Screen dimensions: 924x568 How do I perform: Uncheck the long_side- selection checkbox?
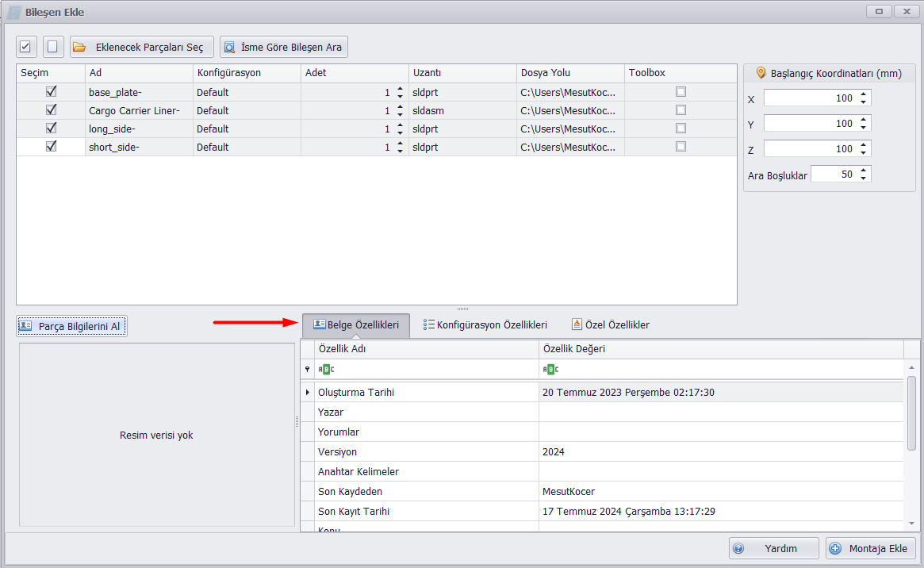52,129
